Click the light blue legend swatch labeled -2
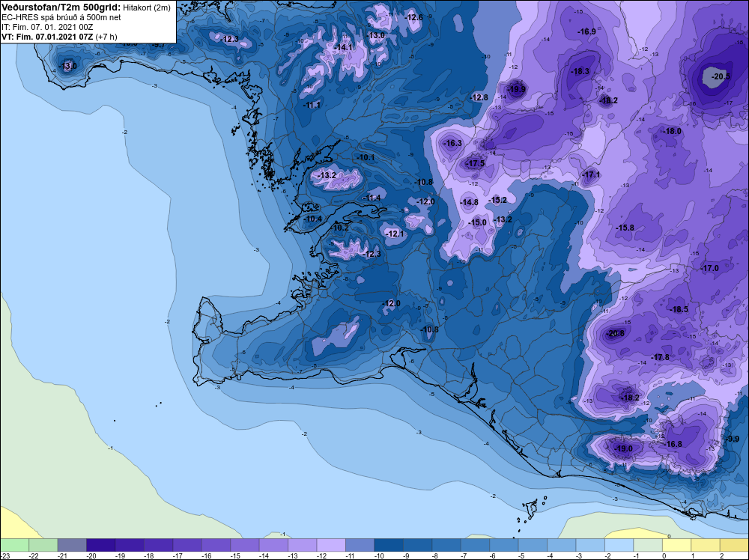 (619, 545)
